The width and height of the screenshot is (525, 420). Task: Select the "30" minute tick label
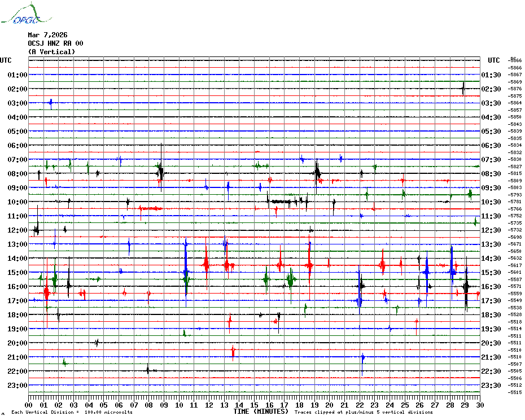click(480, 405)
